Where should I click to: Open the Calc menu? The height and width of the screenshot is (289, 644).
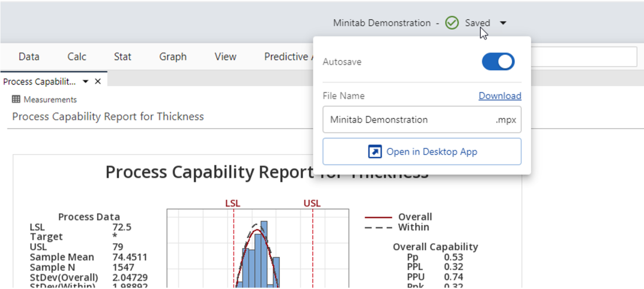[x=77, y=57]
